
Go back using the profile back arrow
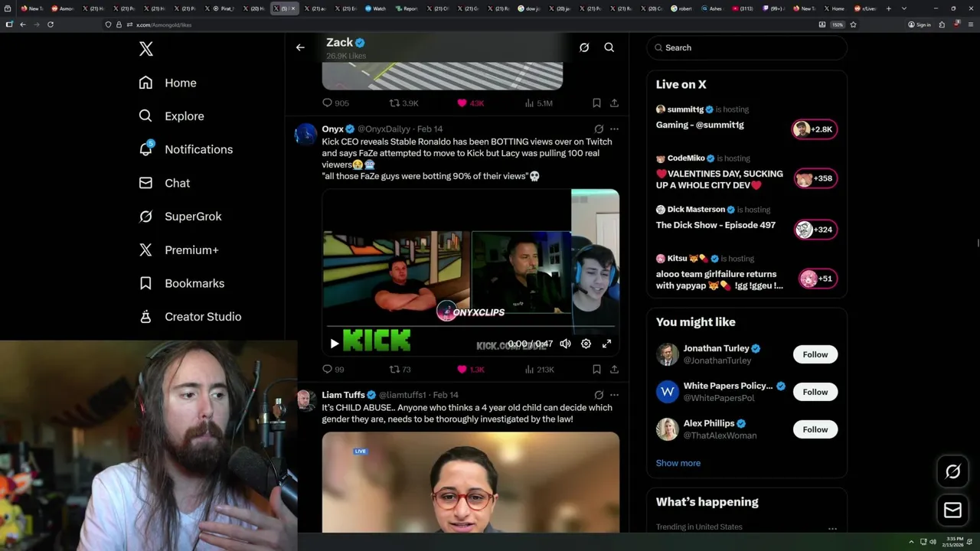tap(300, 47)
